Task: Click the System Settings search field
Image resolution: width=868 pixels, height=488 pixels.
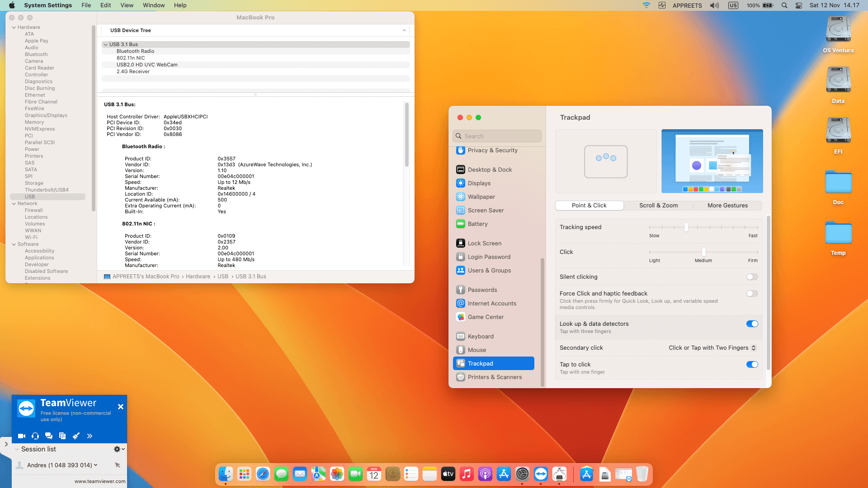Action: (x=497, y=136)
